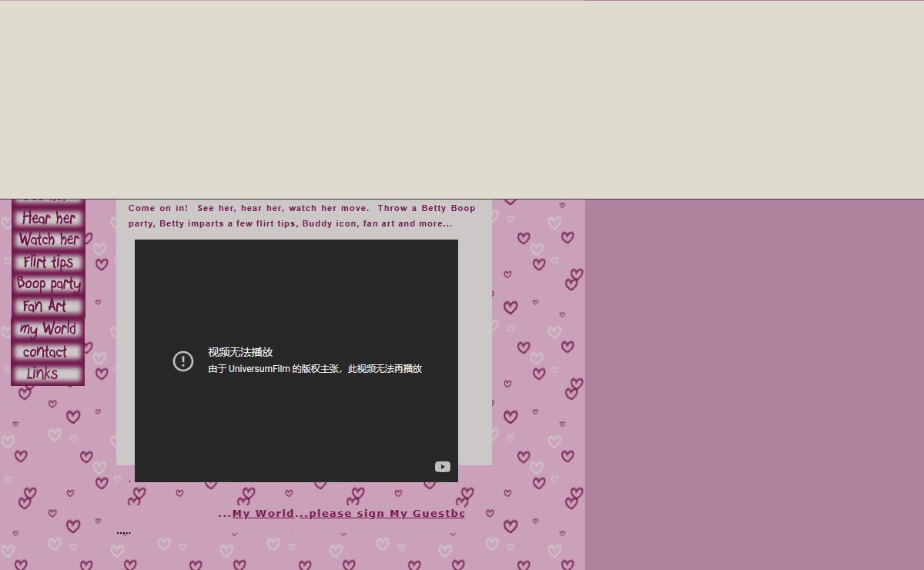Open the Boop party section

(48, 284)
